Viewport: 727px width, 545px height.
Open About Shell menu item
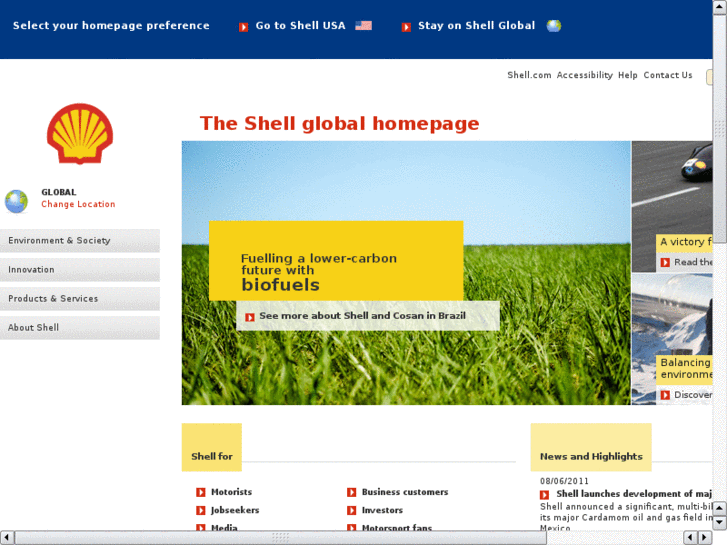coord(80,327)
